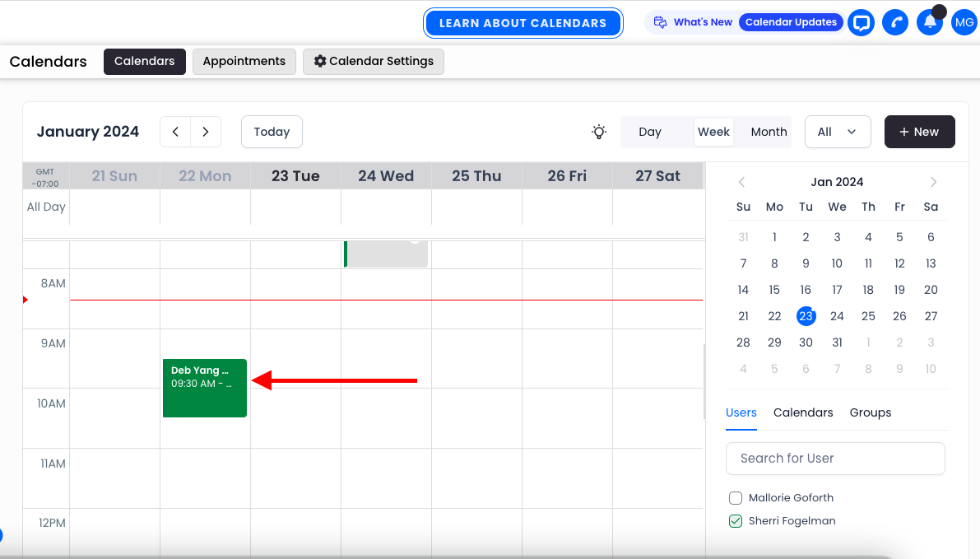Viewport: 980px width, 559px height.
Task: Select January 24 in mini calendar
Action: pyautogui.click(x=837, y=316)
